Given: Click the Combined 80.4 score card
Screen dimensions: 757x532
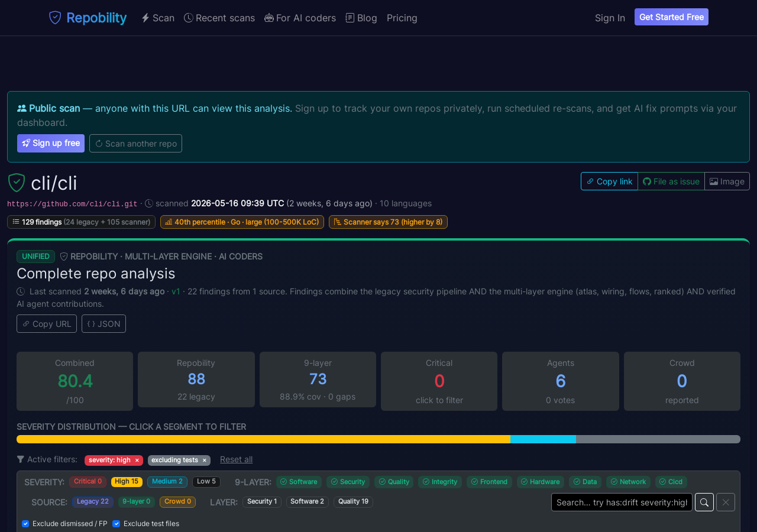Looking at the screenshot, I should point(75,381).
